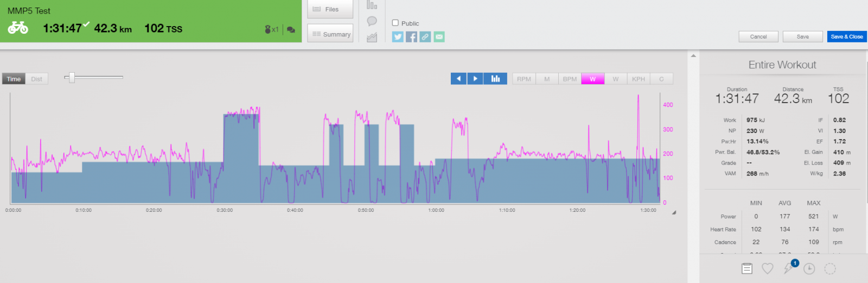The height and width of the screenshot is (283, 868).
Task: Click the clipboard summary icon
Action: (747, 268)
